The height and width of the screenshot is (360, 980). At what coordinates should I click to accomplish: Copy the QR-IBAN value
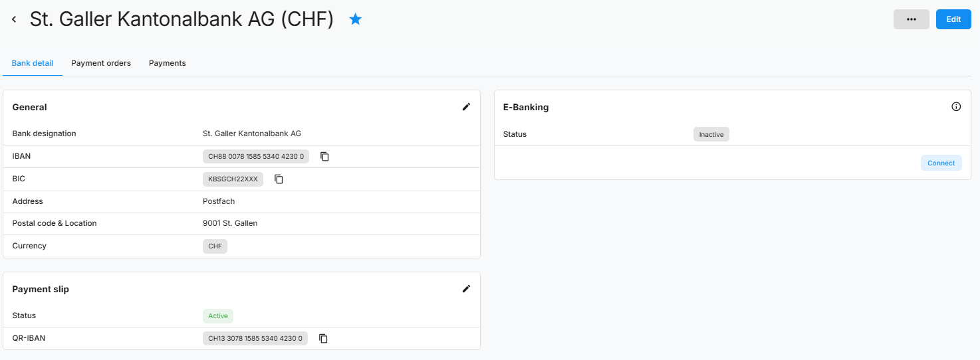(323, 339)
